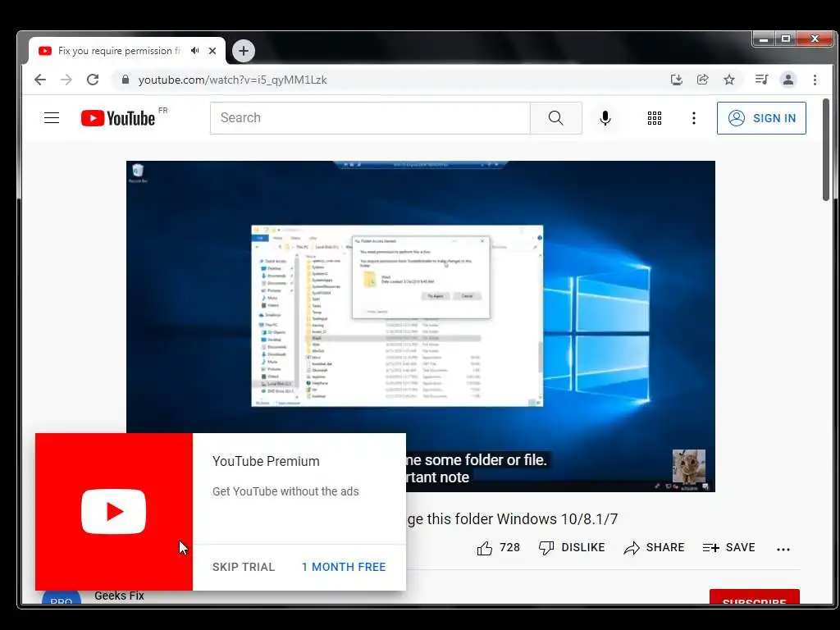Screen dimensions: 840x630
Task: Bookmark this page with star icon
Action: coord(729,80)
